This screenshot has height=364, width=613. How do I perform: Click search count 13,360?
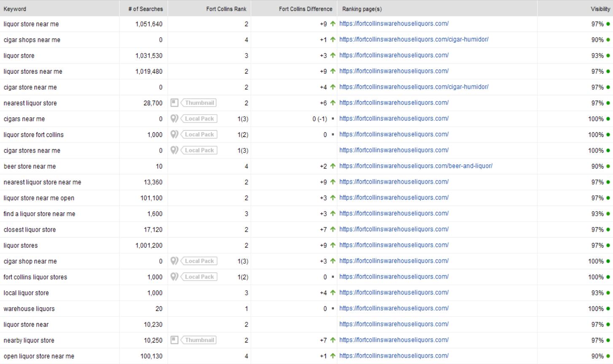click(153, 182)
